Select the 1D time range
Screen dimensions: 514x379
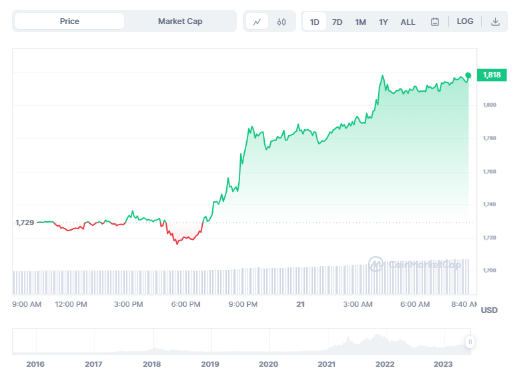coord(314,22)
